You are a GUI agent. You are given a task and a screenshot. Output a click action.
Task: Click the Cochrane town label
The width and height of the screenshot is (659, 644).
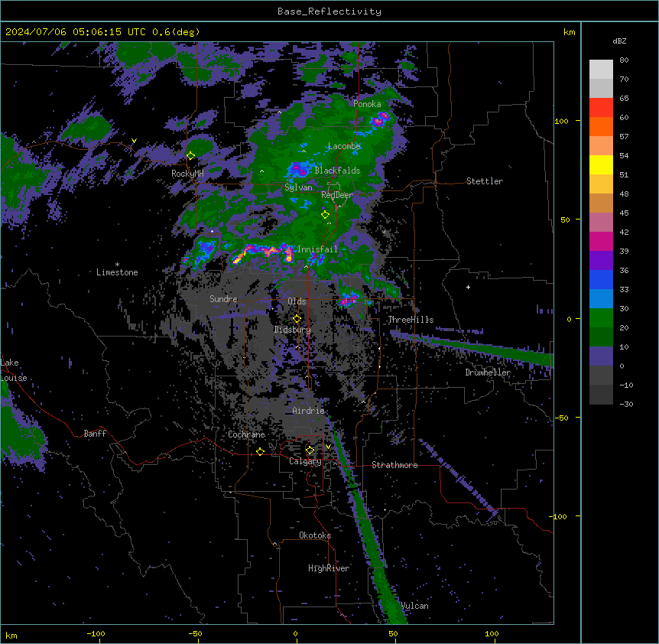point(246,434)
